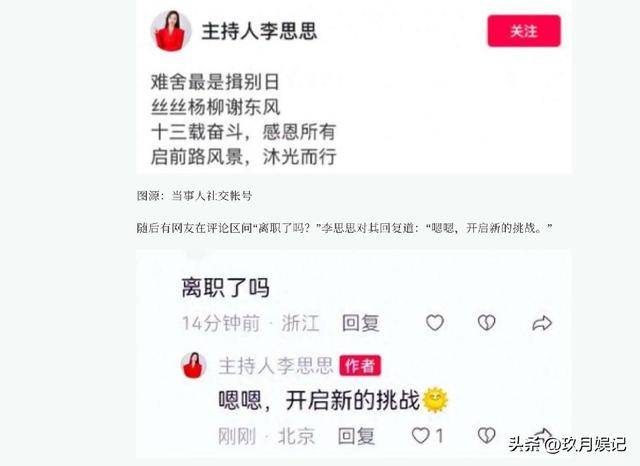
Task: Dislike the 离职了吗 comment via broken heart
Action: point(487,323)
